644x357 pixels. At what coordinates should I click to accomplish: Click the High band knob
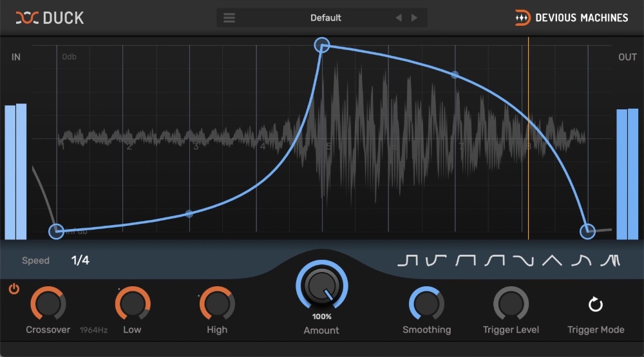(217, 304)
